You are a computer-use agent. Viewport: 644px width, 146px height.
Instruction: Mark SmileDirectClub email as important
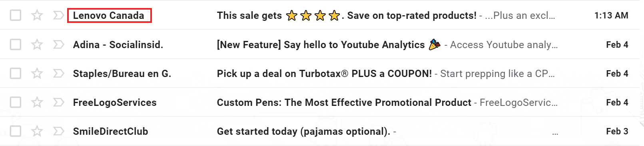(58, 131)
